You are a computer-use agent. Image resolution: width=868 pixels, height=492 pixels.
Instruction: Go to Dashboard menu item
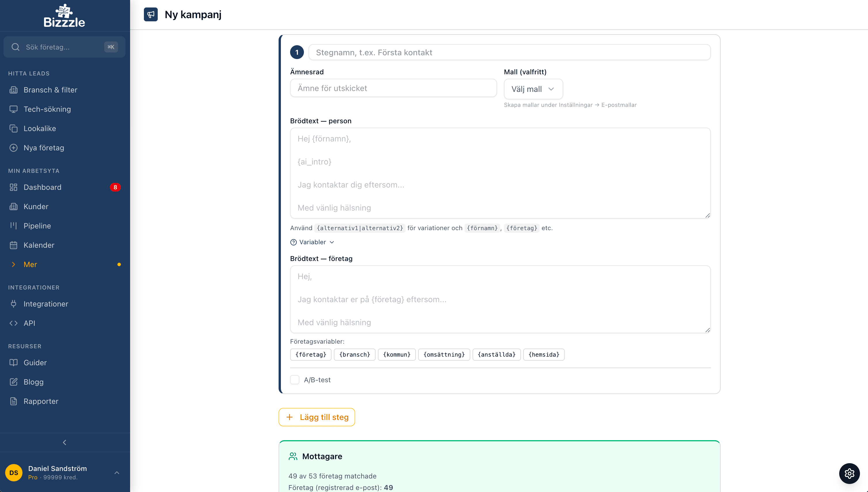click(x=42, y=187)
